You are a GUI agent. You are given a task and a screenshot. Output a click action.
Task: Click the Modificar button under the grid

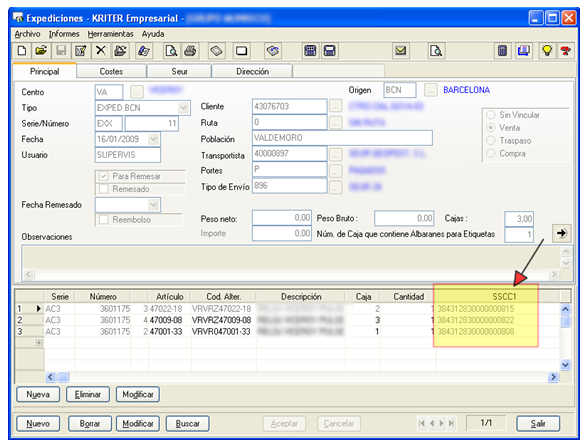138,395
